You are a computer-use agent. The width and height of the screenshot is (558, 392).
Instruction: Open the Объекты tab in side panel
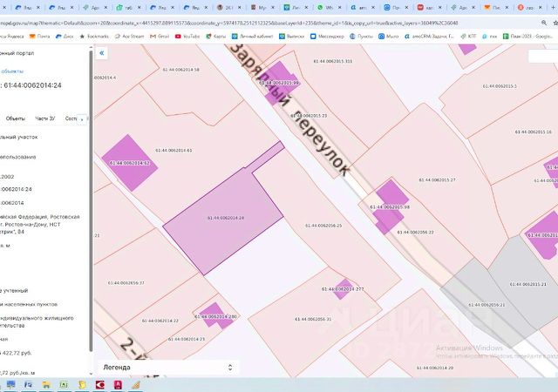pyautogui.click(x=16, y=118)
